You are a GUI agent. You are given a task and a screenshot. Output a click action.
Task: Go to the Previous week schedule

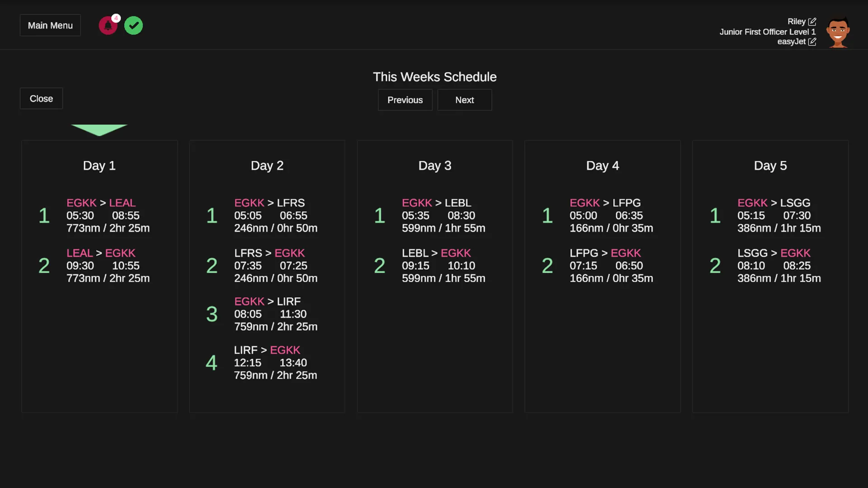coord(405,100)
